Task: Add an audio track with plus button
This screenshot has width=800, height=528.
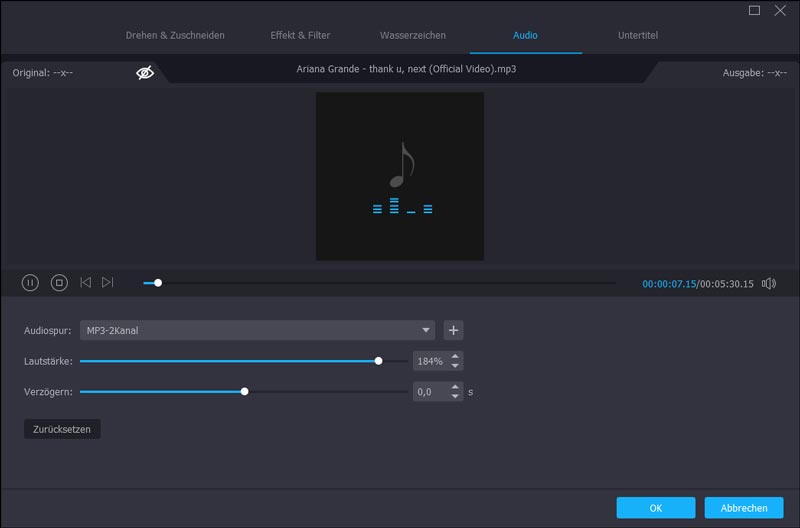Action: tap(453, 330)
